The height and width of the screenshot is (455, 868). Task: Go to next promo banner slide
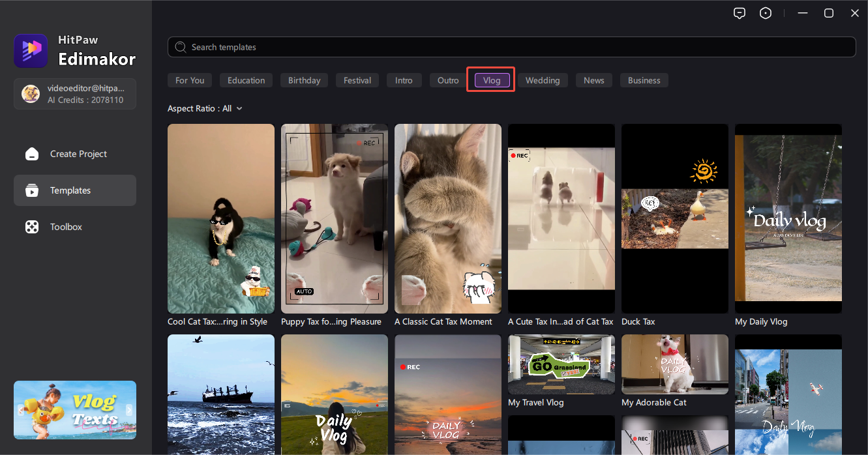point(128,410)
